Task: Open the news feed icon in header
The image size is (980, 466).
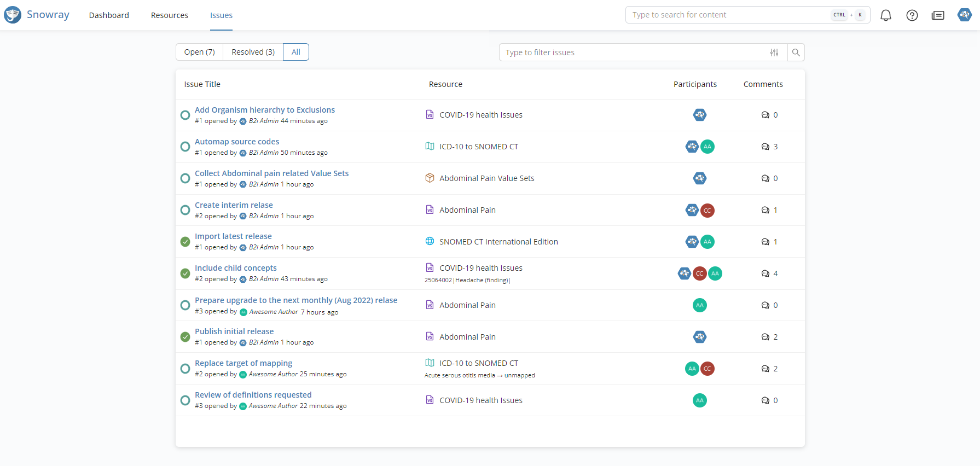Action: point(938,15)
